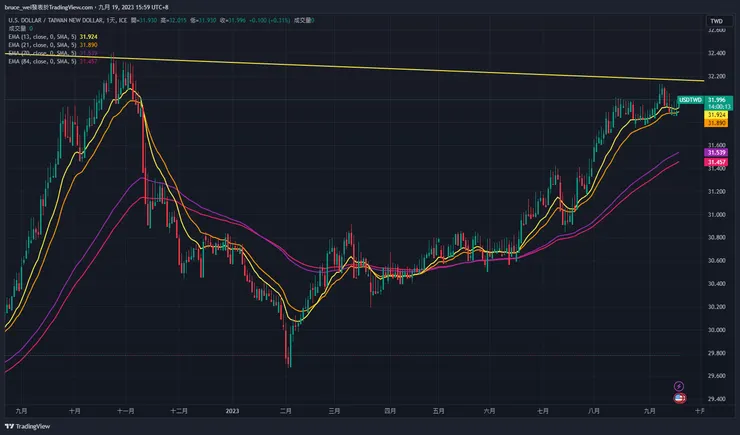740x435 pixels.
Task: Click the 30.400 price axis label
Action: click(716, 284)
